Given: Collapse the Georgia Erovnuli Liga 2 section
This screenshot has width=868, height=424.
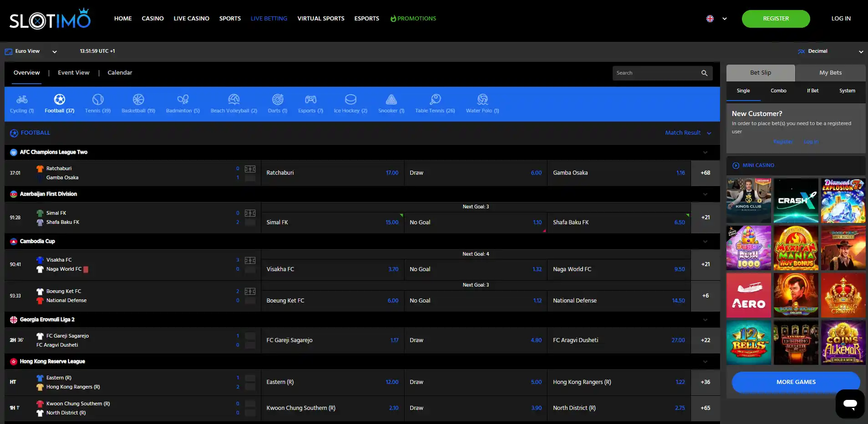Looking at the screenshot, I should pos(705,320).
